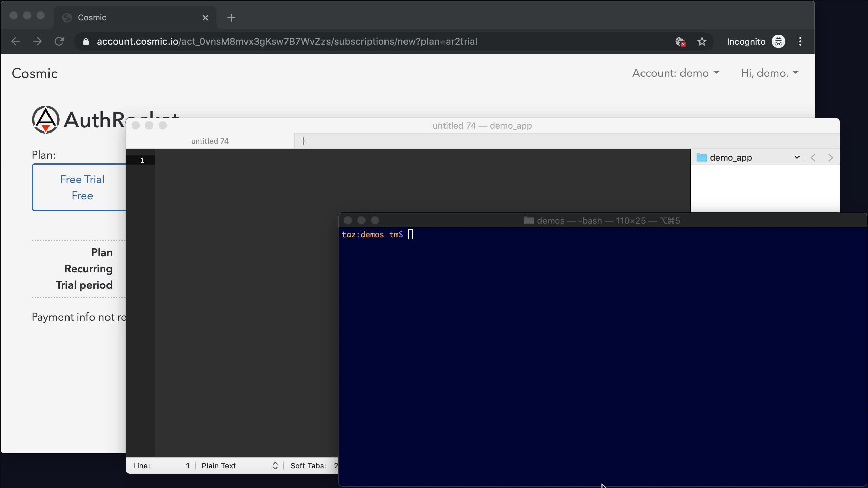The width and height of the screenshot is (868, 488).
Task: Click line number 1 in editor gutter
Action: (x=142, y=160)
